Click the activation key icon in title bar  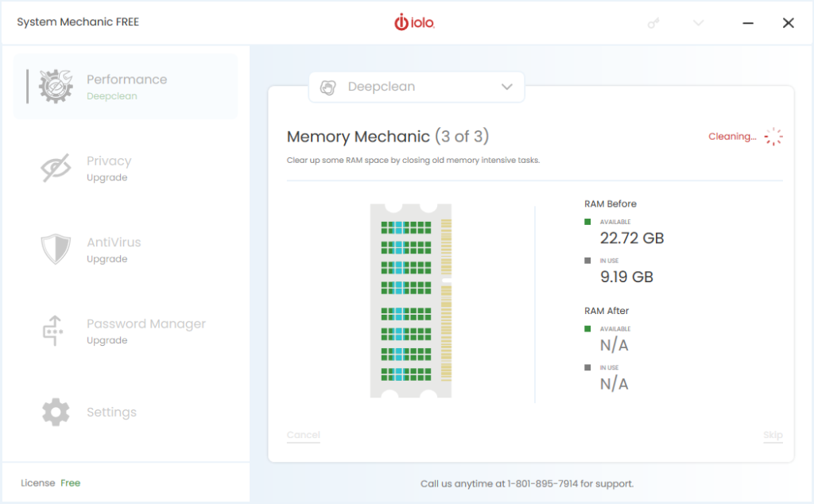[653, 23]
